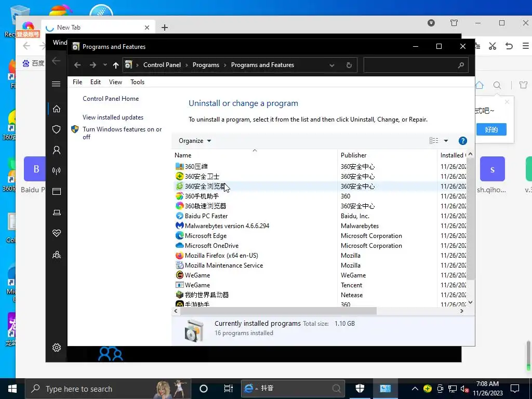
Task: Go up one folder level
Action: [116, 65]
